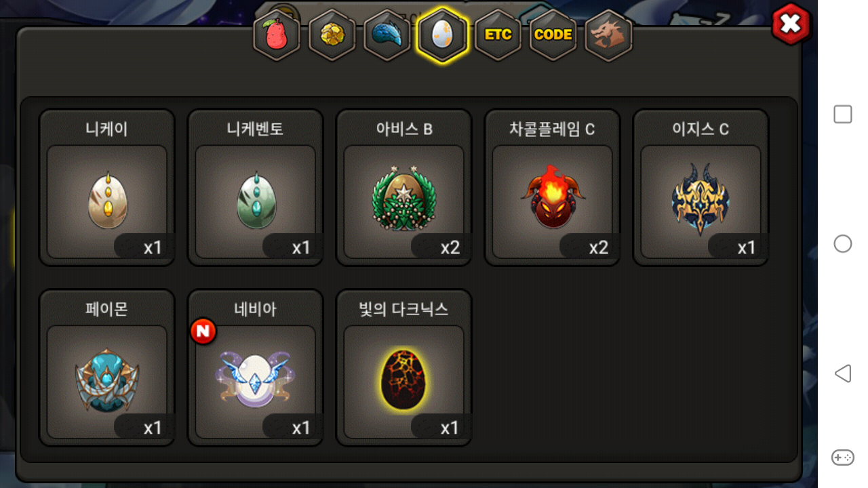
Task: Close the inventory with the red X
Action: [791, 24]
